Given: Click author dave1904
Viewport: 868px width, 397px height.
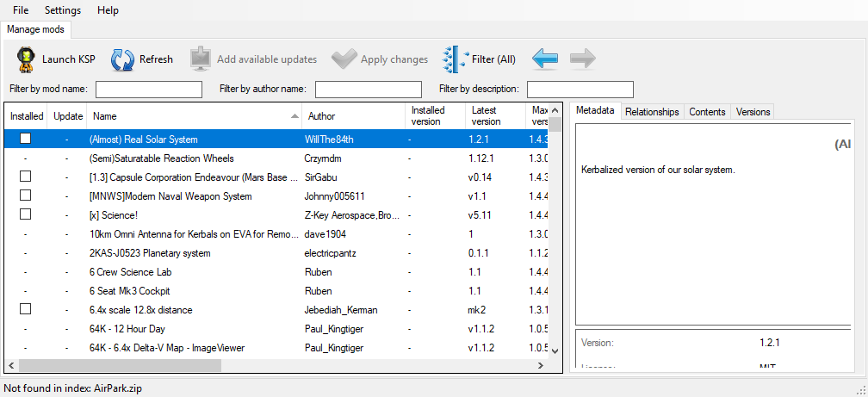Looking at the screenshot, I should 325,234.
